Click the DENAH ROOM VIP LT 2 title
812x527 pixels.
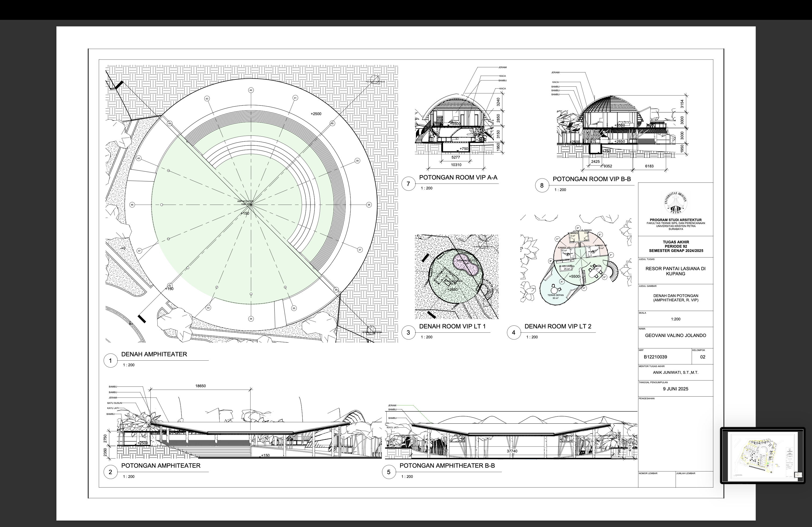pyautogui.click(x=558, y=326)
